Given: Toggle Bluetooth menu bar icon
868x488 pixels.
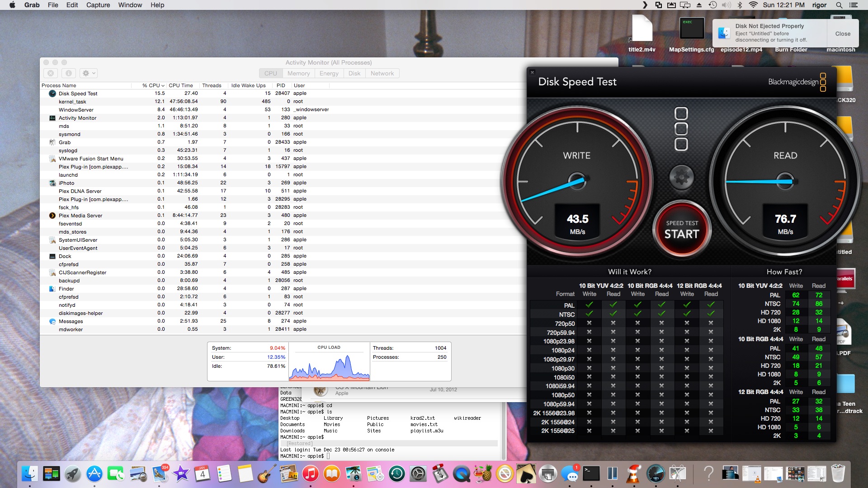Looking at the screenshot, I should (740, 5).
